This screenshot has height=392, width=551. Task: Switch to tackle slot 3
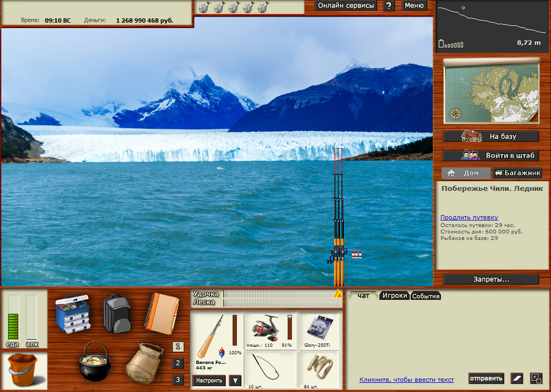pyautogui.click(x=178, y=379)
